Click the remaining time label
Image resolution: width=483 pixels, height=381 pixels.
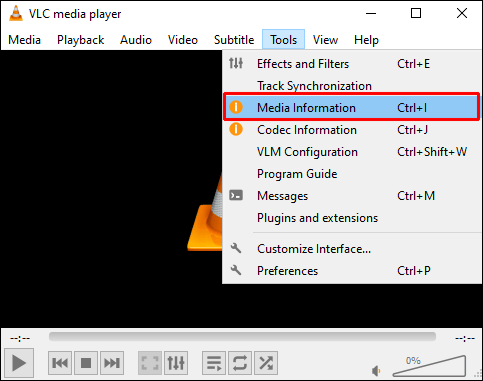(x=465, y=339)
